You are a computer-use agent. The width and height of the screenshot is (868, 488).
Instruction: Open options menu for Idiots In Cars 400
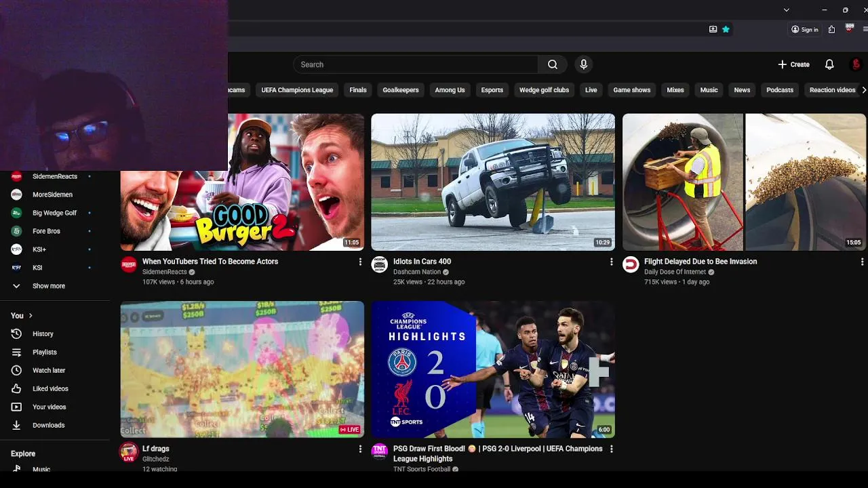click(x=611, y=262)
